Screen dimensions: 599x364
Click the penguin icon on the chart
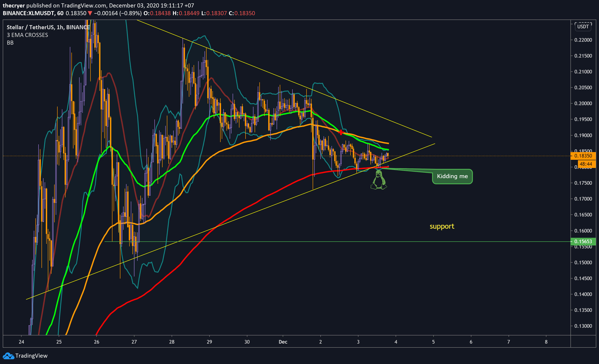pyautogui.click(x=378, y=180)
